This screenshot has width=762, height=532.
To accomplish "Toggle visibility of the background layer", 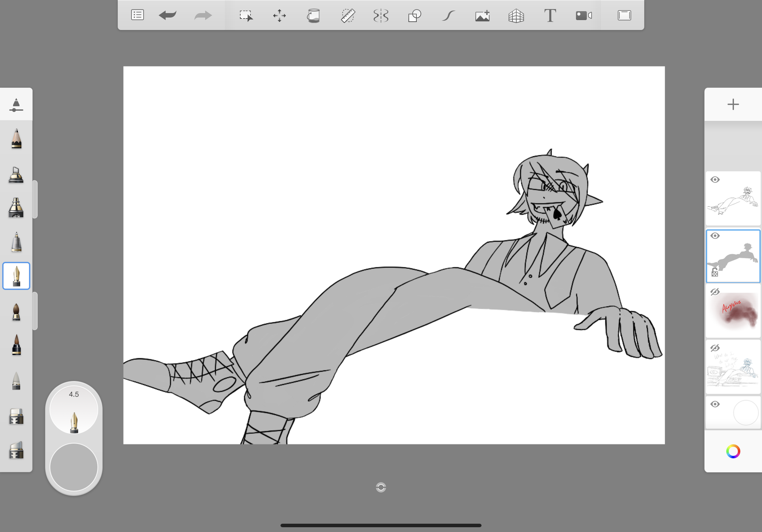I will click(715, 404).
